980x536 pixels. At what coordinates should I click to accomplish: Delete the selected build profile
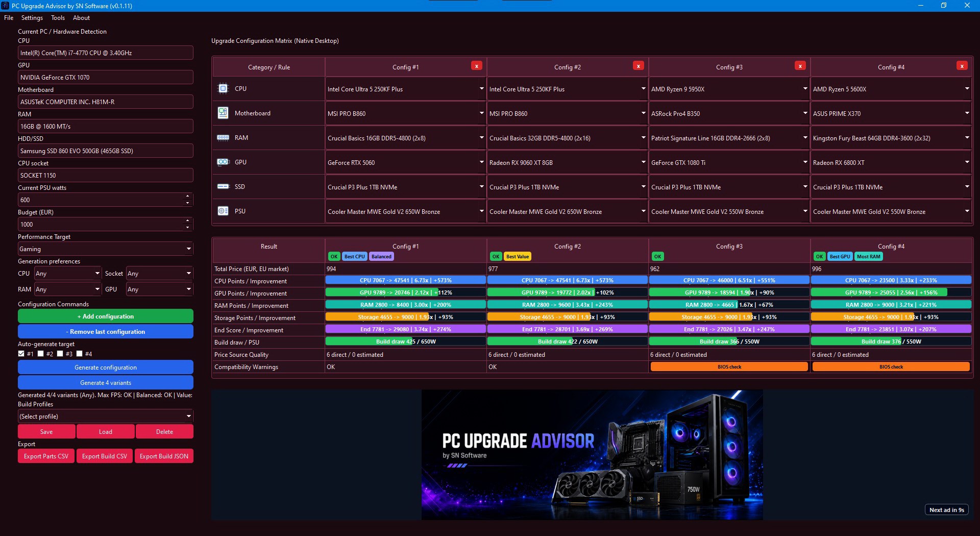click(164, 432)
